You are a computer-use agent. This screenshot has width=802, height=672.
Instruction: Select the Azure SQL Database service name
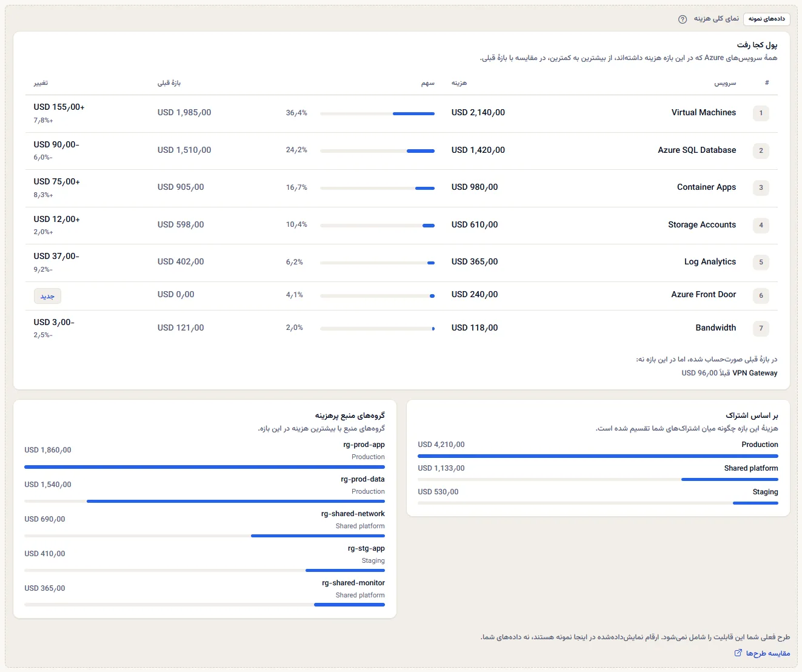697,150
